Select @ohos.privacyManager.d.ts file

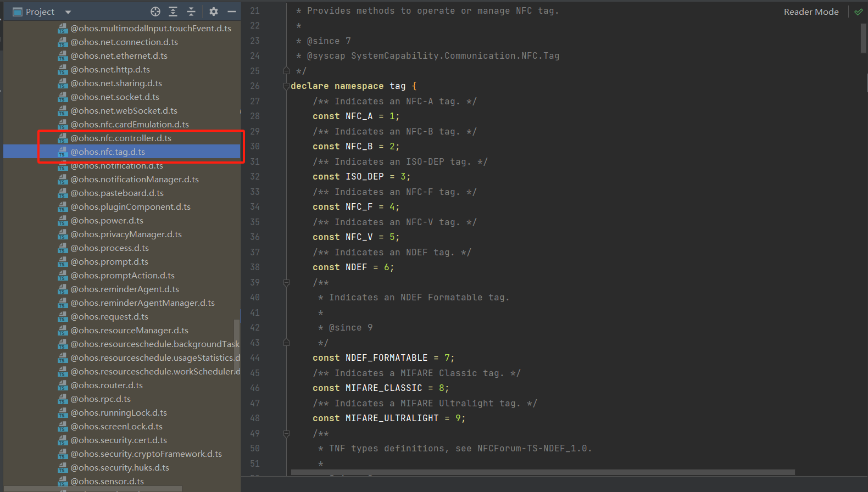coord(126,234)
